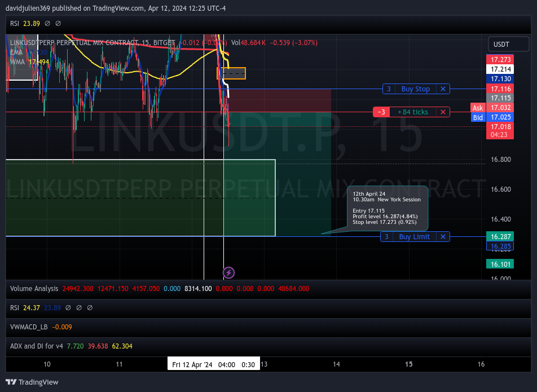Viewport: 537px width, 392px height.
Task: Select the orange rectangle drawing on chart
Action: coord(231,73)
